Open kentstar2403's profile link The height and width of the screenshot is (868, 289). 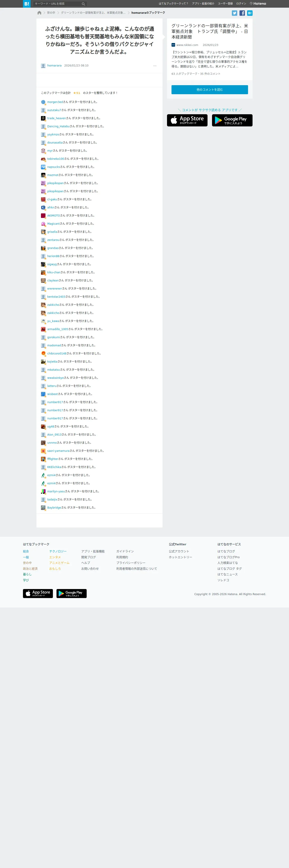click(x=56, y=297)
